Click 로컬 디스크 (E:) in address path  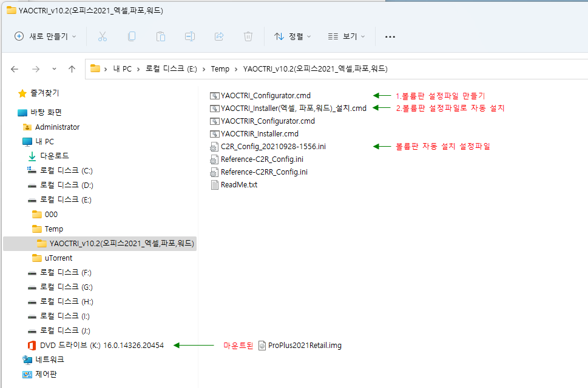[x=171, y=69]
